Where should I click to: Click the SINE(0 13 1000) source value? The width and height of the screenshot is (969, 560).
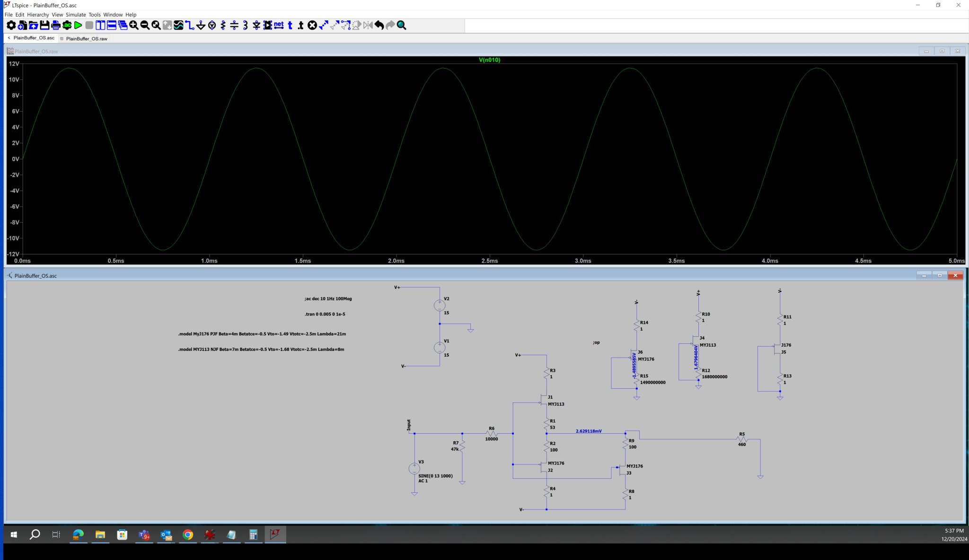coord(435,476)
